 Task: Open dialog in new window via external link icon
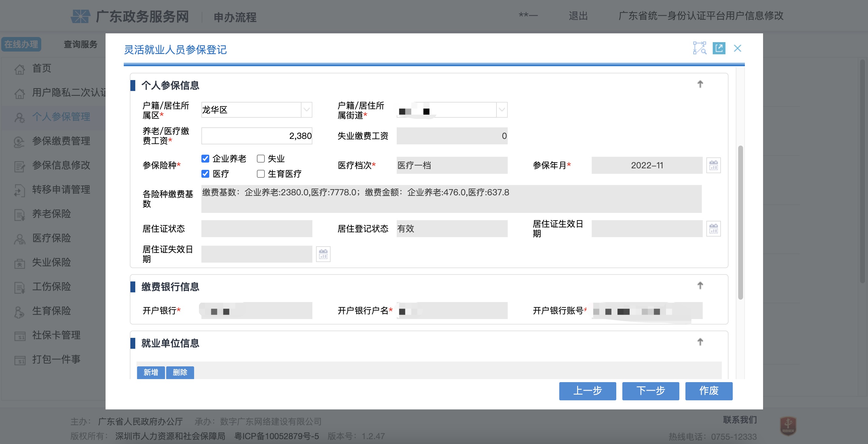click(x=719, y=49)
